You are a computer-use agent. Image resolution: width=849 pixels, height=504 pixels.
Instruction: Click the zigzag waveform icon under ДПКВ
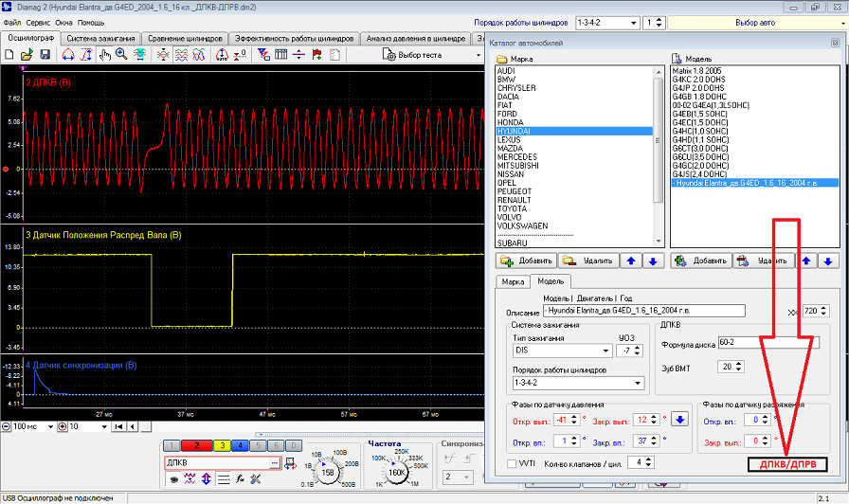click(190, 479)
